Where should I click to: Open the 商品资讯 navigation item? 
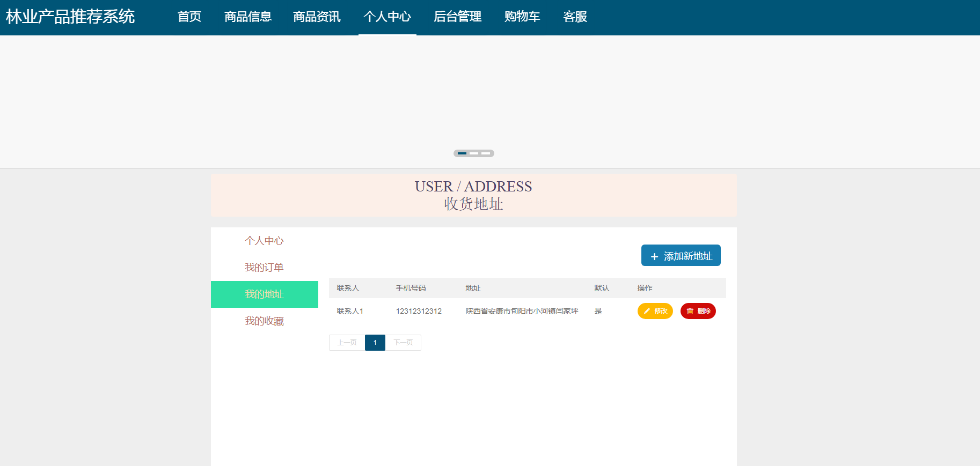pos(317,17)
